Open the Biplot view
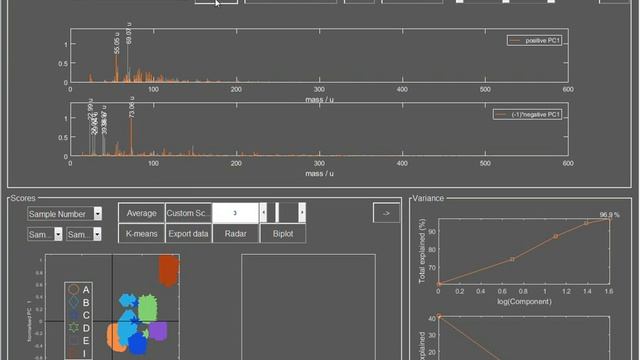Image resolution: width=640 pixels, height=360 pixels. 283,233
